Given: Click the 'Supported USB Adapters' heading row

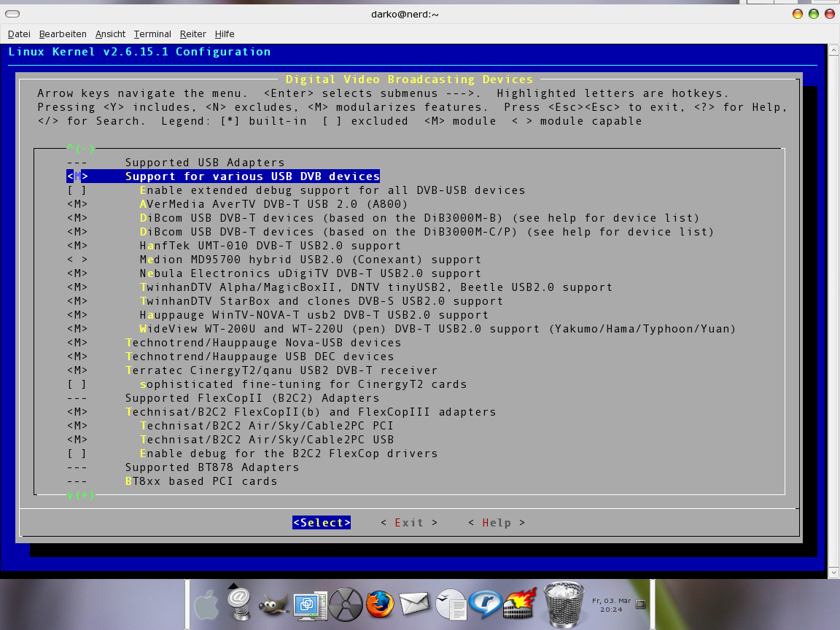Looking at the screenshot, I should point(205,163).
